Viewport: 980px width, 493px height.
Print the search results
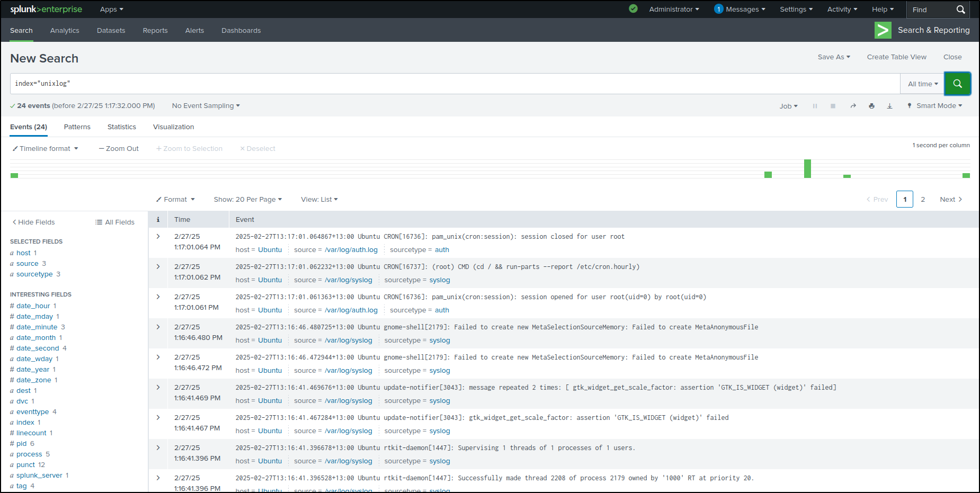point(871,105)
